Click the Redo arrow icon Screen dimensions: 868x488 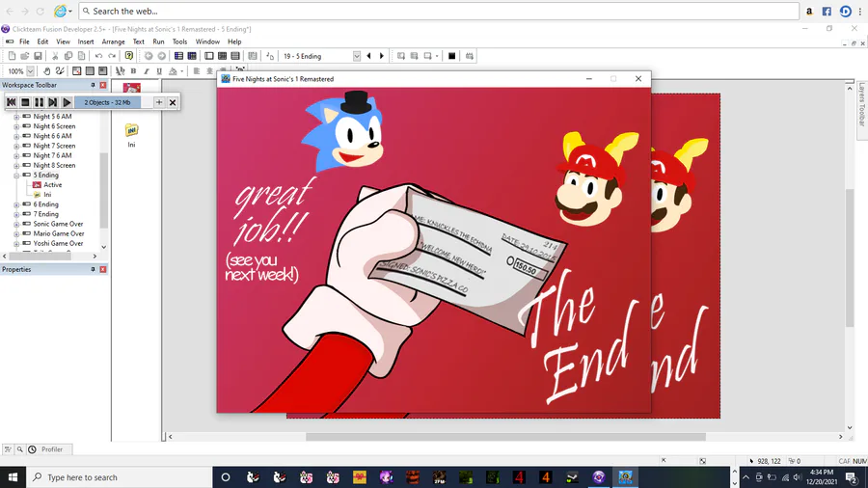(112, 56)
